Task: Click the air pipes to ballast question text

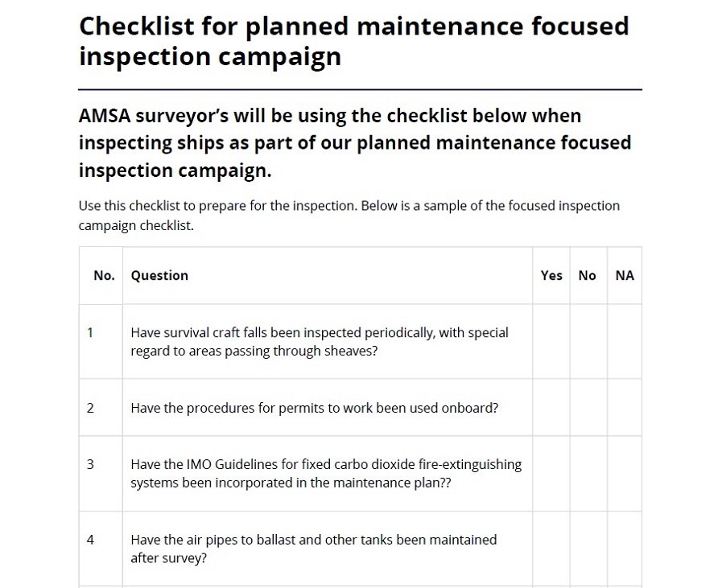Action: 314,549
